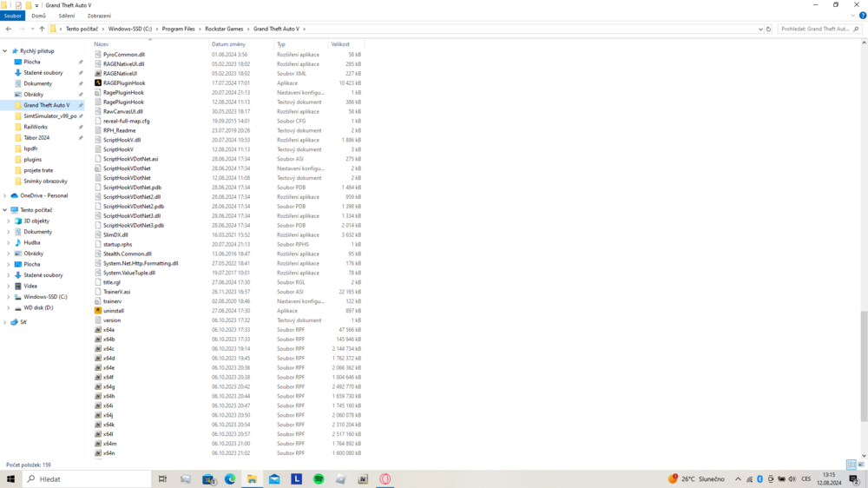Open the File Explorer taskbar icon
The height and width of the screenshot is (488, 868).
[252, 479]
